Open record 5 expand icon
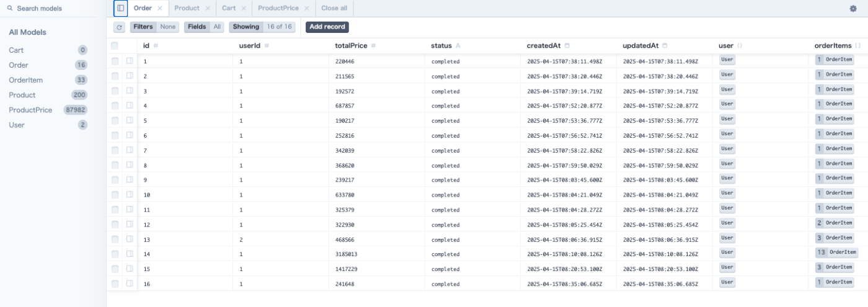The width and height of the screenshot is (868, 307). 130,120
